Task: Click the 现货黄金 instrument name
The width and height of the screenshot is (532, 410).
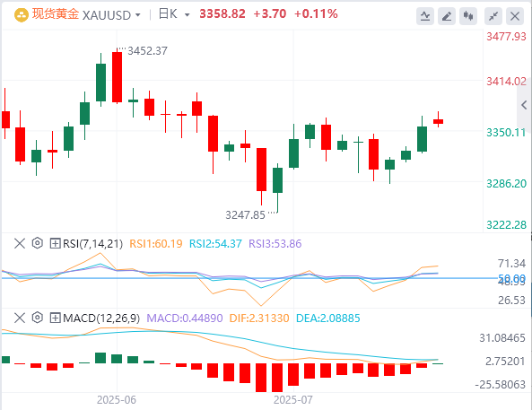Action: [56, 14]
